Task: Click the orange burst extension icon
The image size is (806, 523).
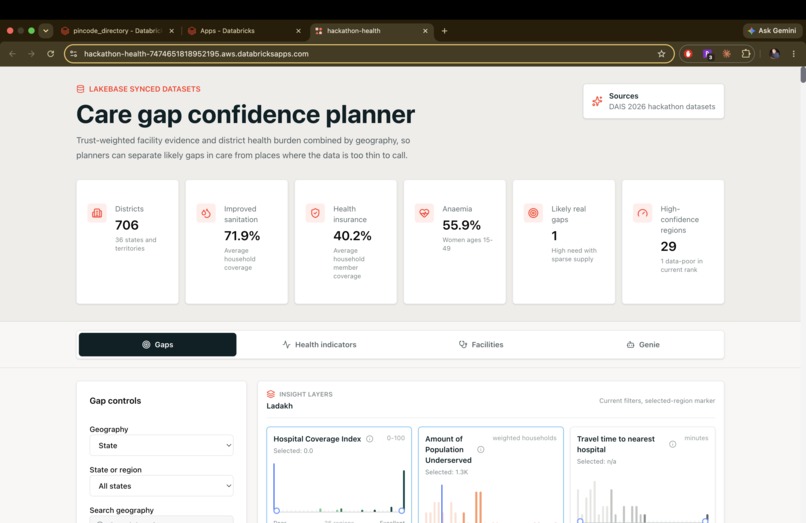Action: click(727, 53)
